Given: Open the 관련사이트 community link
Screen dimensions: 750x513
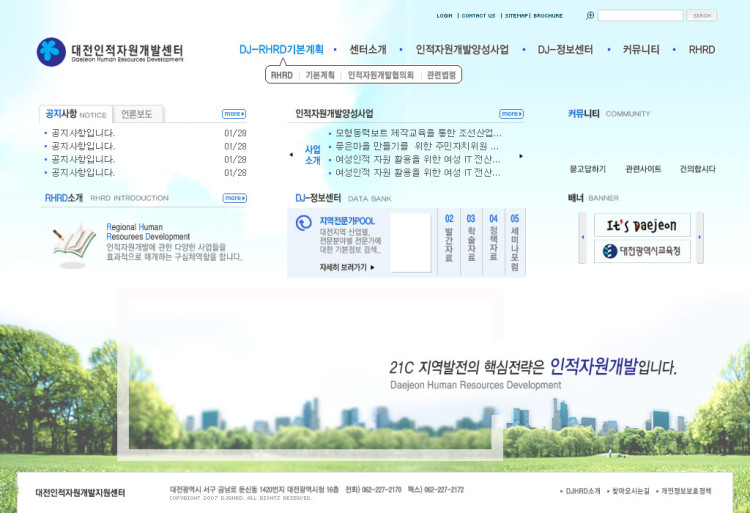Looking at the screenshot, I should [643, 169].
